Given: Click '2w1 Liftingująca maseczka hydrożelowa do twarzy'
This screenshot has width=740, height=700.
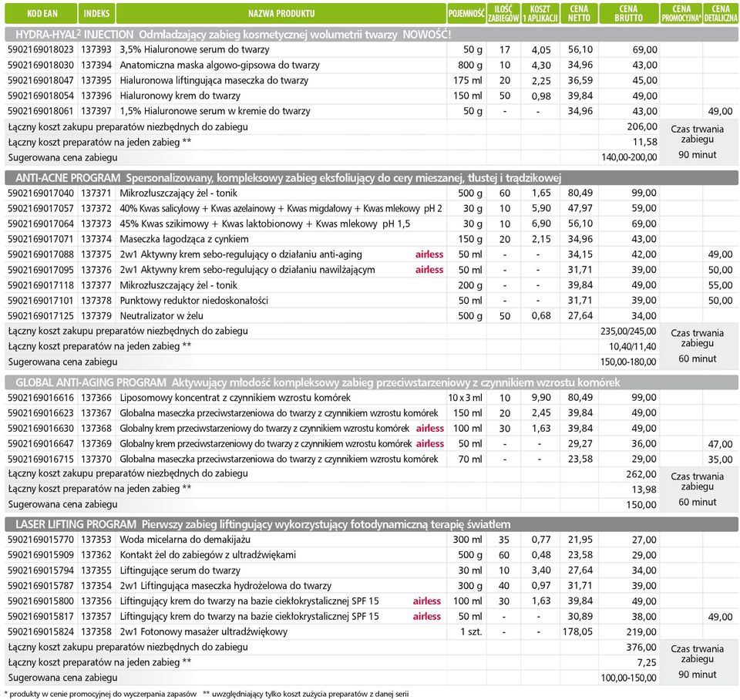Looking at the screenshot, I should (x=226, y=586).
